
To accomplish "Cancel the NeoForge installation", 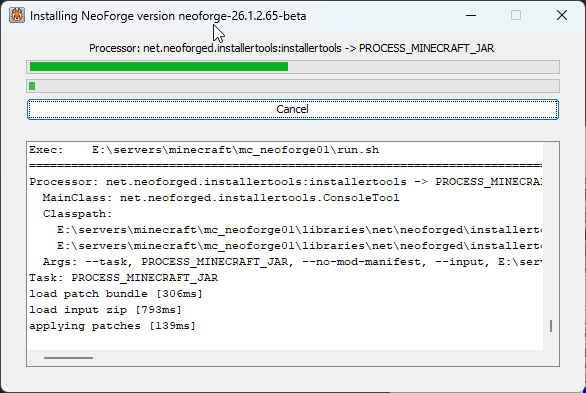I will click(293, 109).
